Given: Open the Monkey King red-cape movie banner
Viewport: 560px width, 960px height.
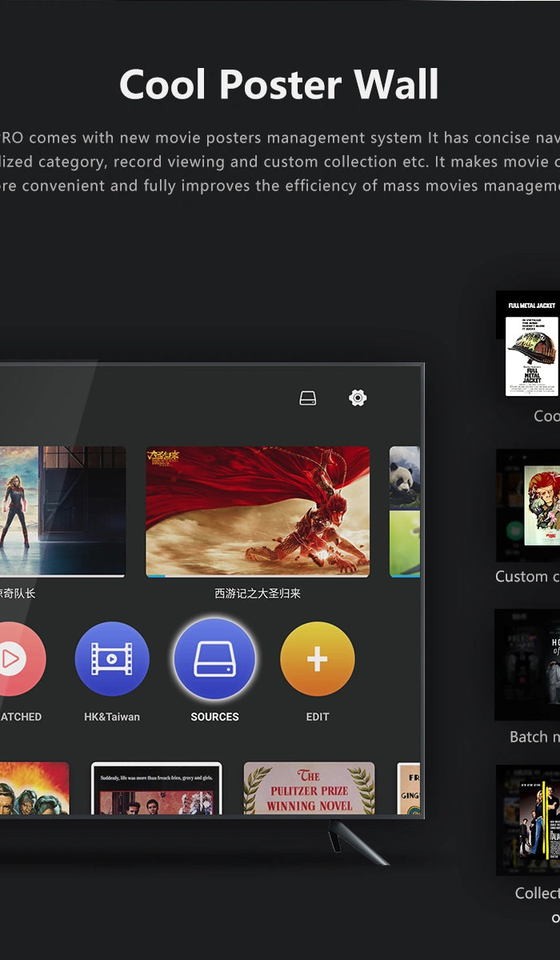Looking at the screenshot, I should [258, 511].
